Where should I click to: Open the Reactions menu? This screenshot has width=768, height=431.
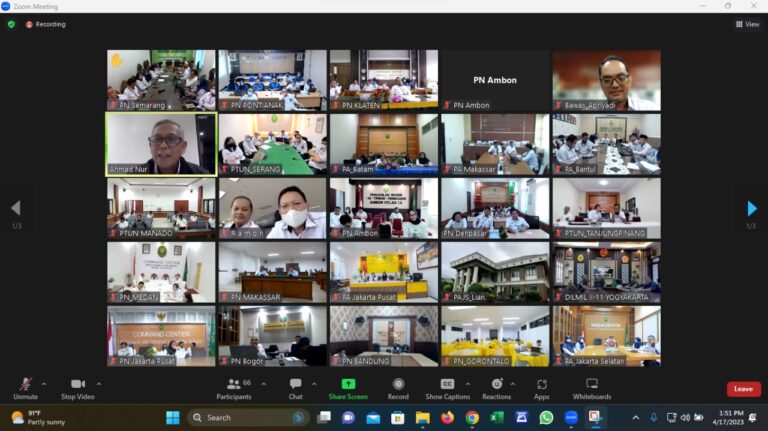[496, 384]
